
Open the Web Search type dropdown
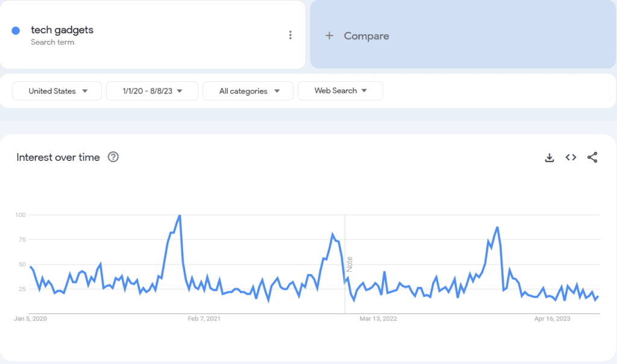tap(340, 91)
